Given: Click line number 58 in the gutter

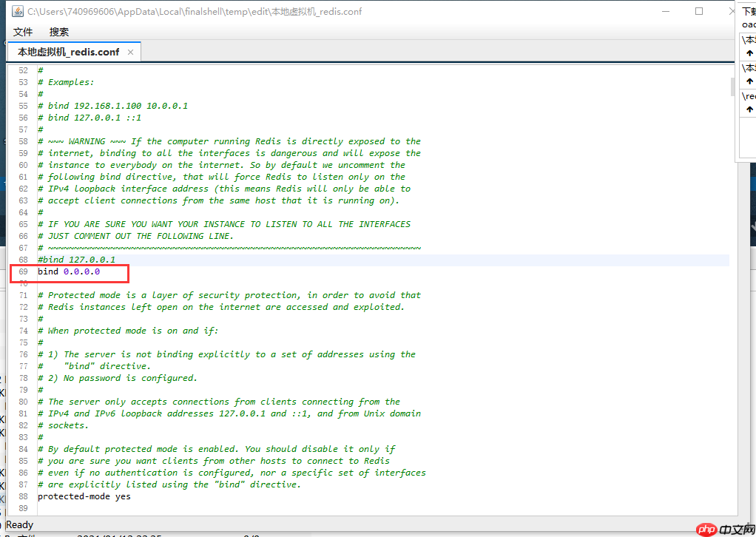Looking at the screenshot, I should pyautogui.click(x=23, y=142).
